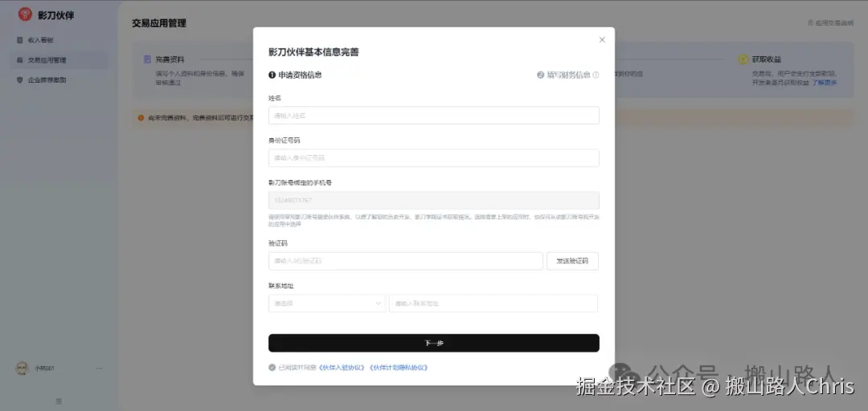
Task: Click the 影刀伙伴 red logo icon
Action: pyautogui.click(x=25, y=14)
